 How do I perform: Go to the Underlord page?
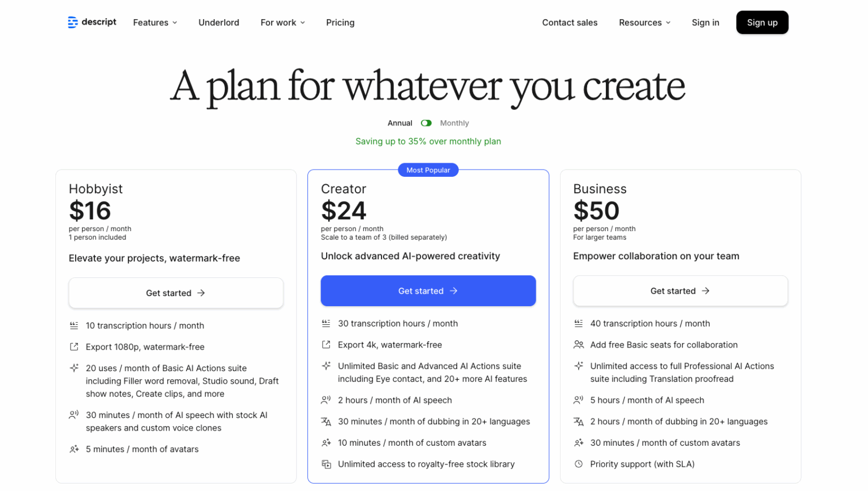(219, 23)
